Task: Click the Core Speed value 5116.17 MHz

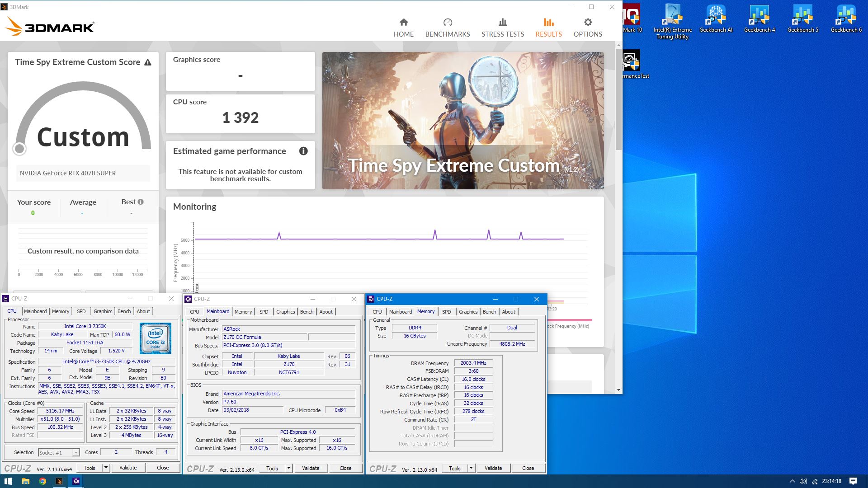Action: coord(60,411)
